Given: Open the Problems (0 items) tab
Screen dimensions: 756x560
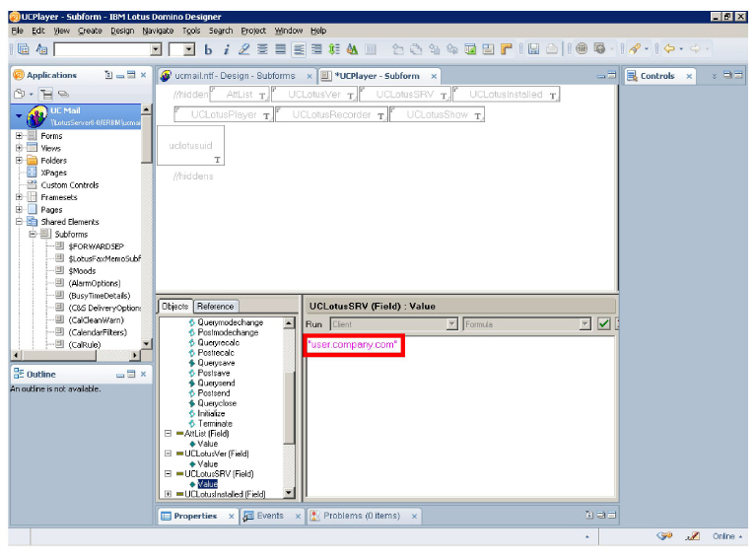Looking at the screenshot, I should [x=362, y=516].
